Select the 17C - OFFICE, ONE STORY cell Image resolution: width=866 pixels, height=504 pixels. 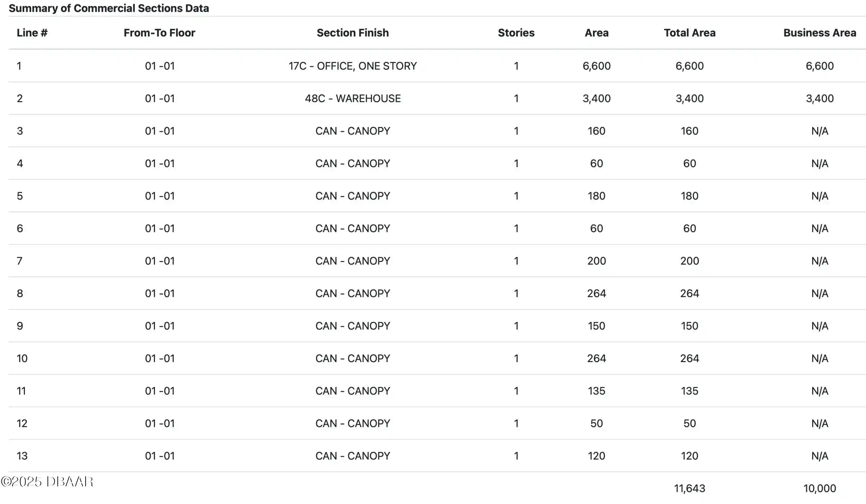353,66
